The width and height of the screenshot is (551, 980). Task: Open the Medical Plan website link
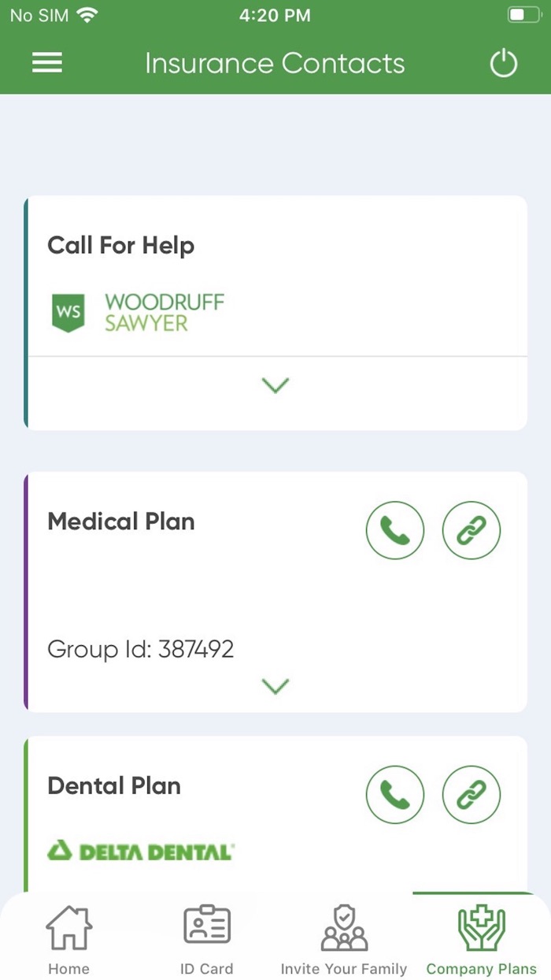pos(471,531)
